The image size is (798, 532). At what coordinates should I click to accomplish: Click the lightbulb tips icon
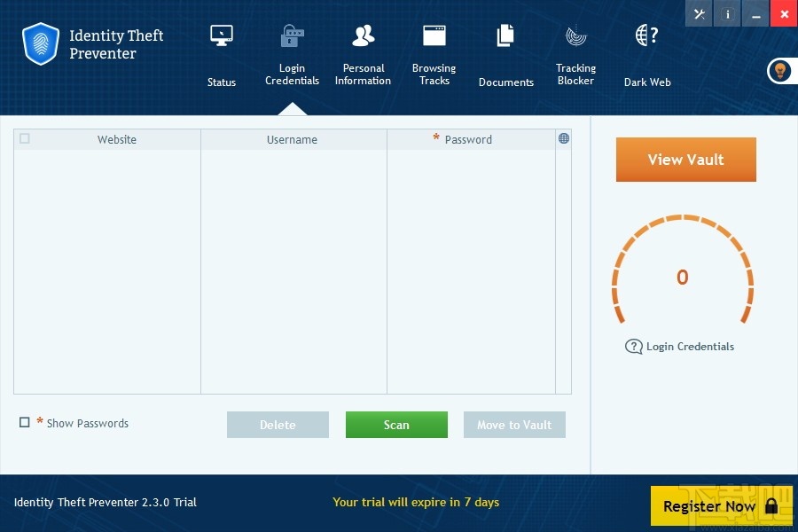(x=780, y=71)
